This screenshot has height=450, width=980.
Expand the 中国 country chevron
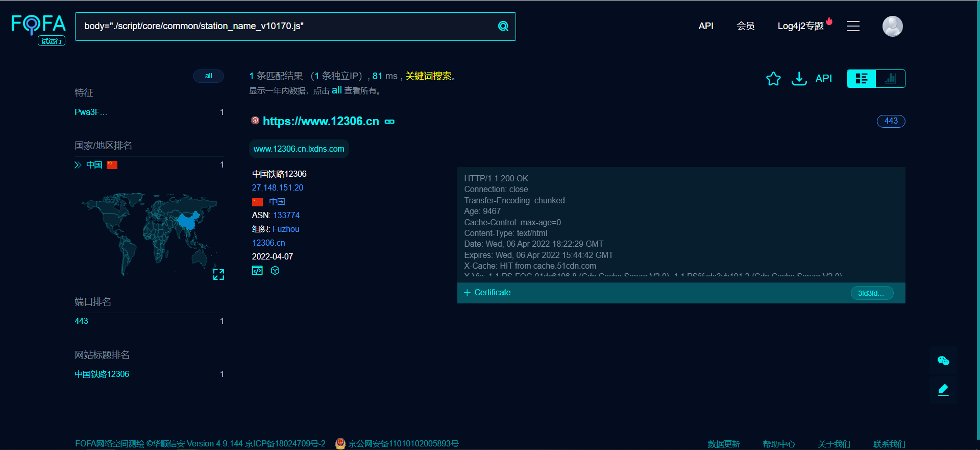[x=78, y=165]
